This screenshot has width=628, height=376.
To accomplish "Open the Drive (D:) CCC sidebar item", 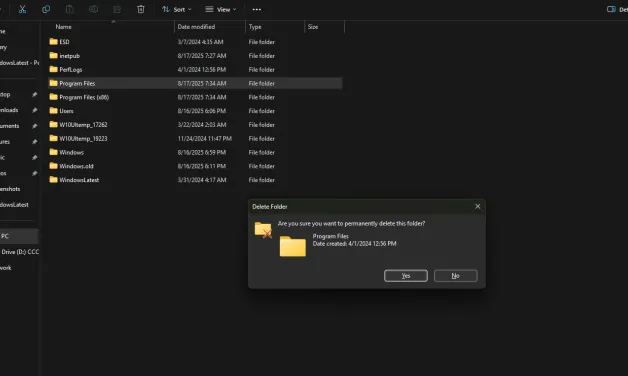I will [x=20, y=252].
